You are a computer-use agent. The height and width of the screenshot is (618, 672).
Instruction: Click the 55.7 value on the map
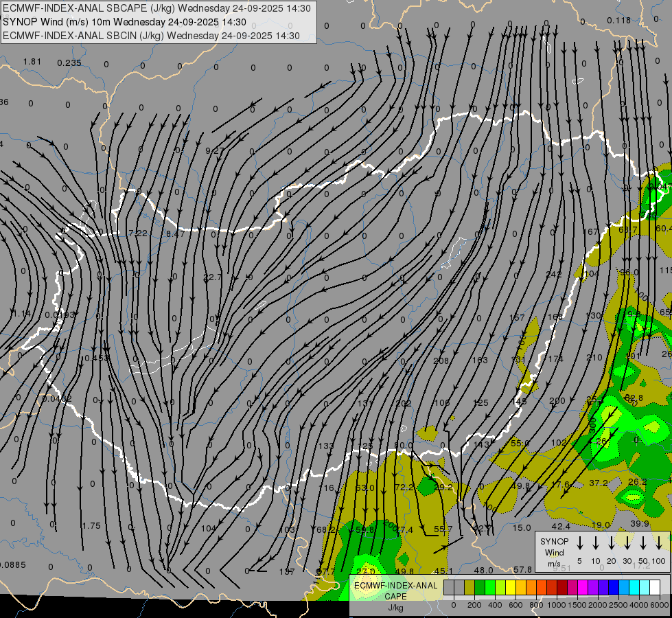pyautogui.click(x=443, y=529)
